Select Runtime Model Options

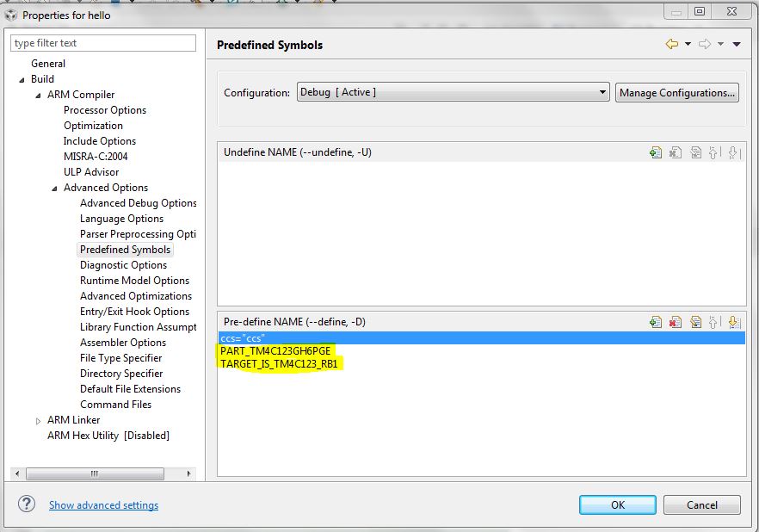134,281
